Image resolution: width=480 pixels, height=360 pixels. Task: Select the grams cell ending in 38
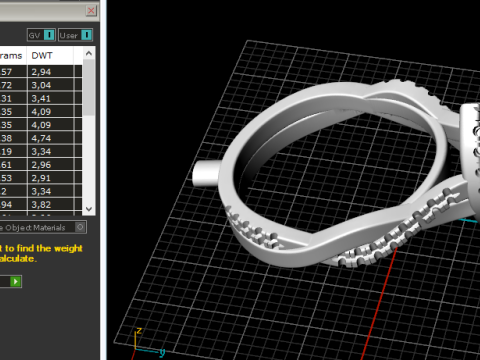pos(13,138)
